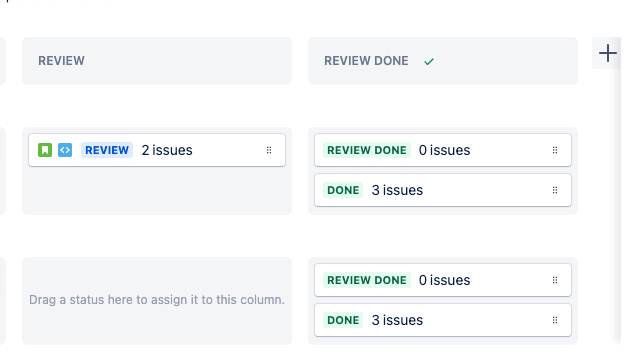Click the blue REVIEW status lozenge
This screenshot has width=640, height=362.
click(107, 150)
